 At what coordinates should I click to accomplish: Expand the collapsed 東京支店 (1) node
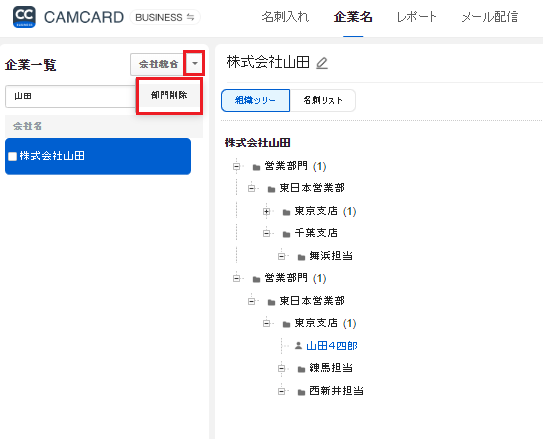click(x=266, y=211)
